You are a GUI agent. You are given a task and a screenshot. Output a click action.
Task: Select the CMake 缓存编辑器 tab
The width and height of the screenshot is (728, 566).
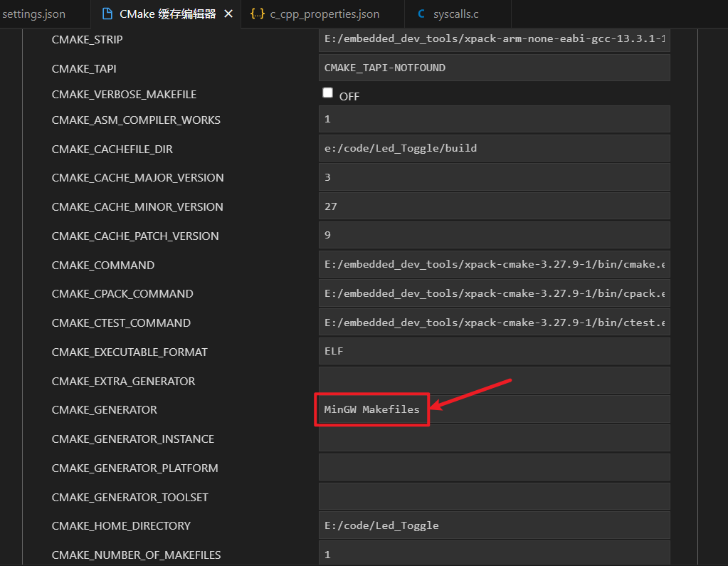pos(167,14)
